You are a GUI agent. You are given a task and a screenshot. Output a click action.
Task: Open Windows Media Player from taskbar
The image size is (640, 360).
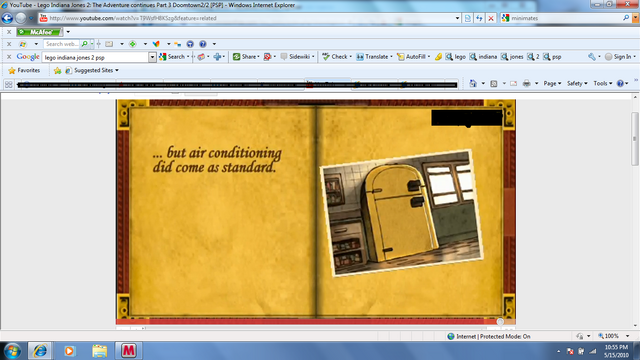click(69, 351)
